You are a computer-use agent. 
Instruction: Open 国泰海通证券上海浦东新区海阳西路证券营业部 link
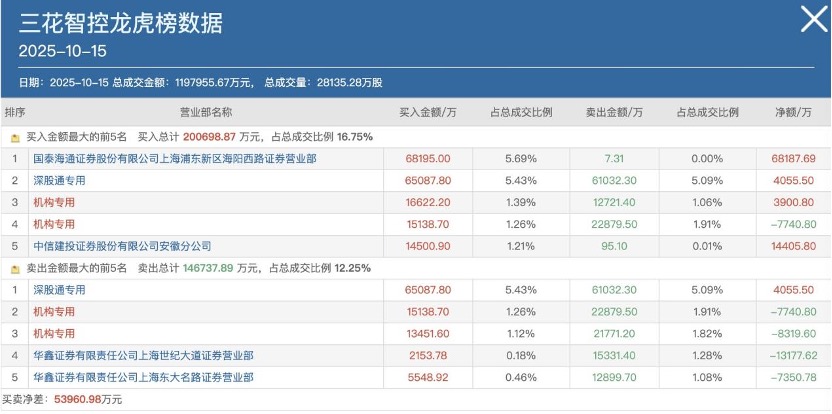[175, 159]
